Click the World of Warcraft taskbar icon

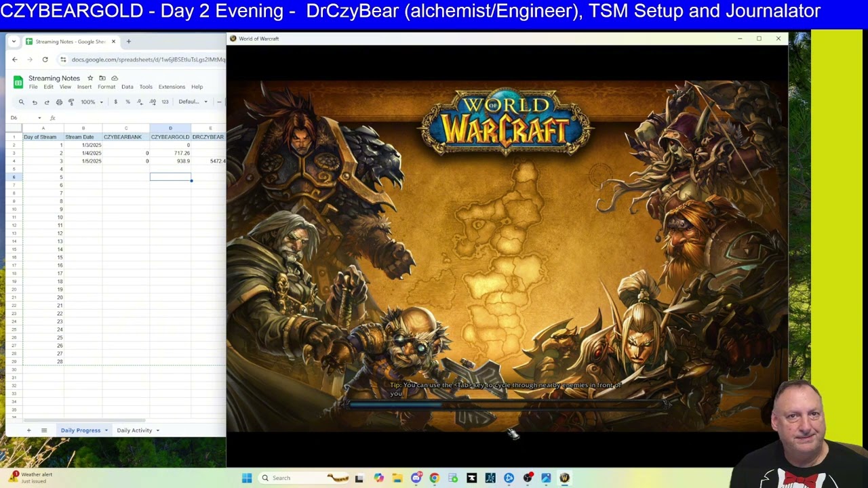click(x=564, y=478)
